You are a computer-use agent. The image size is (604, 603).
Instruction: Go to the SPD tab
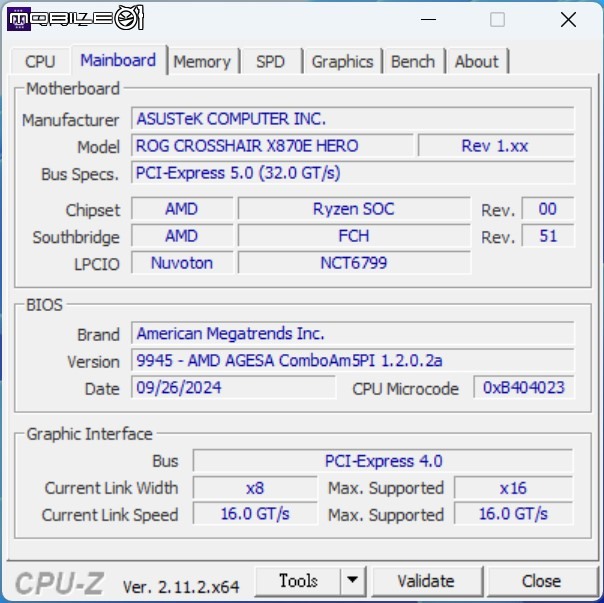271,61
